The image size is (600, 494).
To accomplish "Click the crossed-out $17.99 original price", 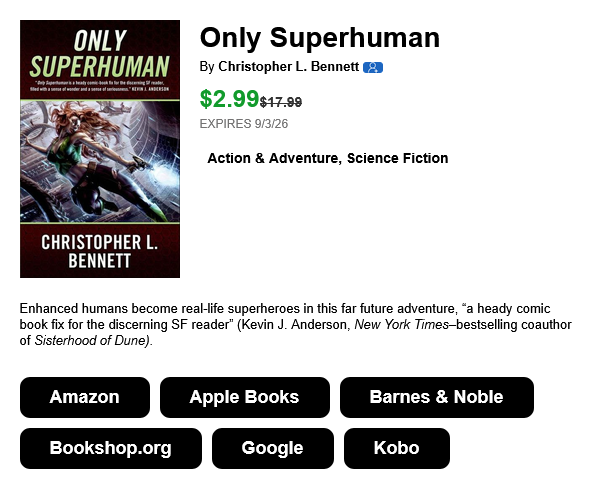I will [x=281, y=102].
